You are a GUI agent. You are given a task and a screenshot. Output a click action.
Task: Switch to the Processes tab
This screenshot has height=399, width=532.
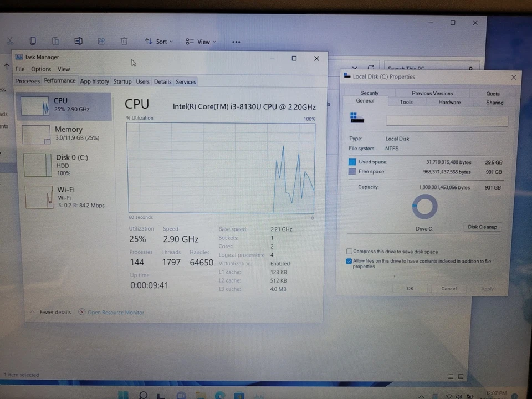tap(28, 81)
